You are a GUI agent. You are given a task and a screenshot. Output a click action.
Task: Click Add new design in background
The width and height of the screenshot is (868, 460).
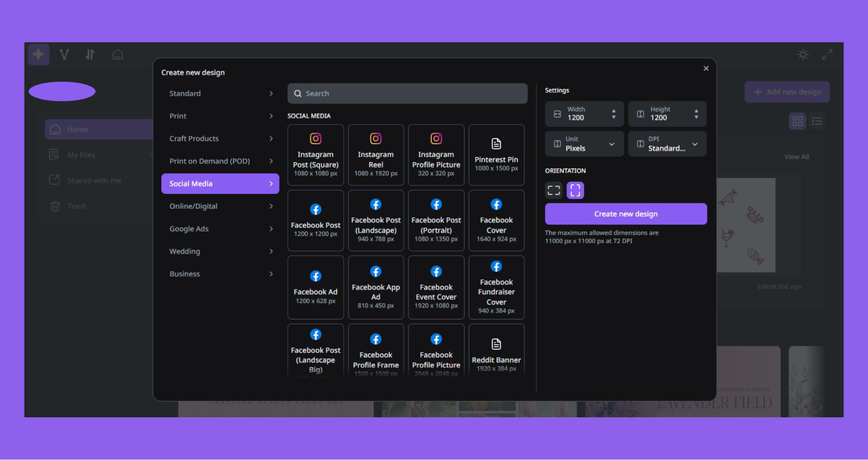(x=787, y=92)
